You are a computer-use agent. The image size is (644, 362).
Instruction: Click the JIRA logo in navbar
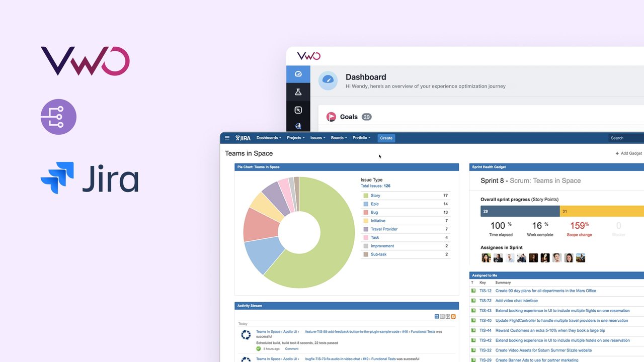point(243,138)
